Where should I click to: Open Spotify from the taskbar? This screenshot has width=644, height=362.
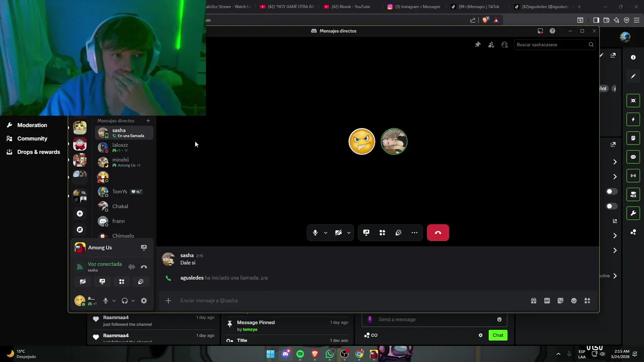tap(300, 354)
